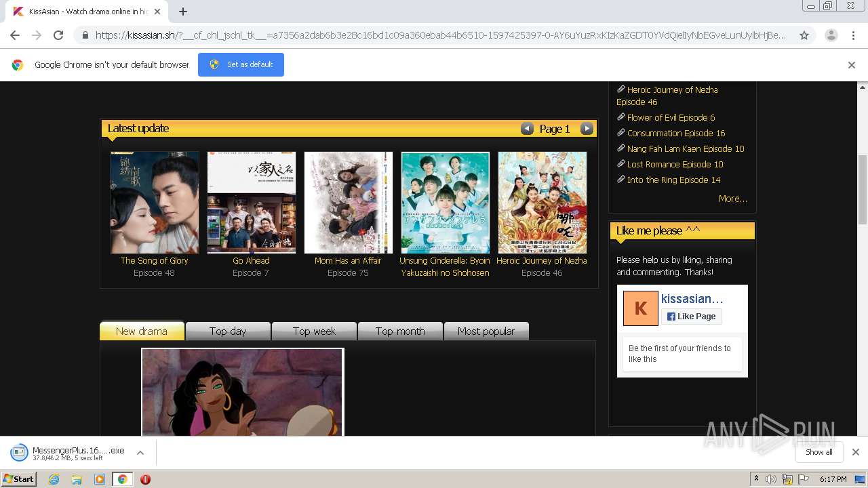Click scrollbar up arrow
868x488 pixels.
(x=863, y=87)
